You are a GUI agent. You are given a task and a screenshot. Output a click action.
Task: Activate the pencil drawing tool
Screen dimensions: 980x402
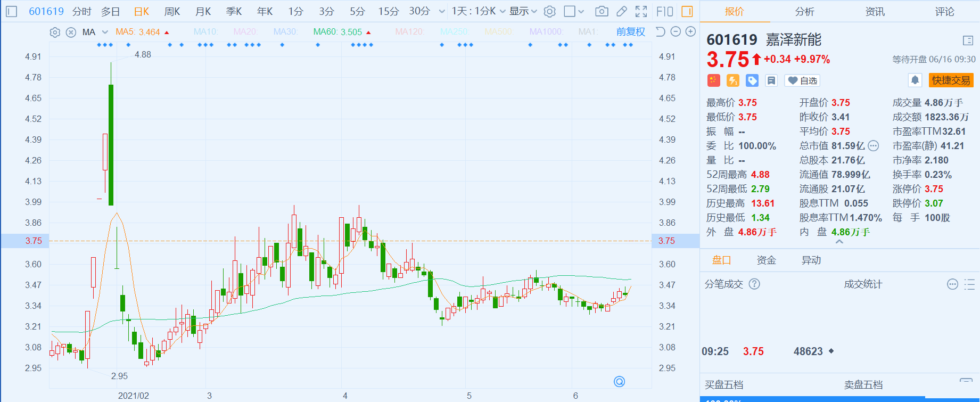click(621, 11)
